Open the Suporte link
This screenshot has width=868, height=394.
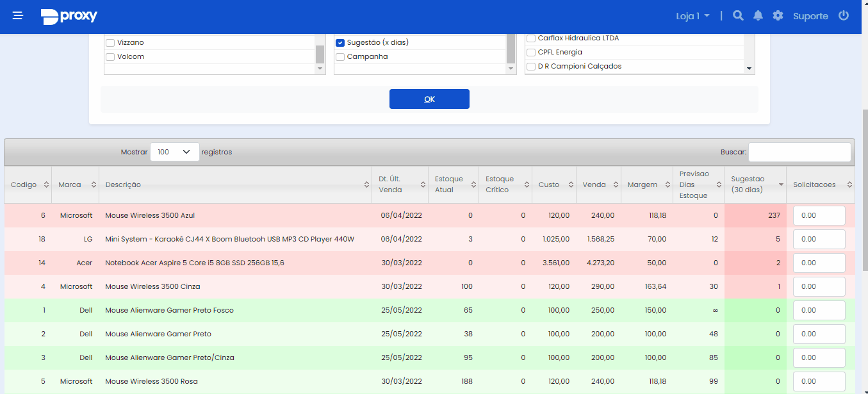point(810,16)
